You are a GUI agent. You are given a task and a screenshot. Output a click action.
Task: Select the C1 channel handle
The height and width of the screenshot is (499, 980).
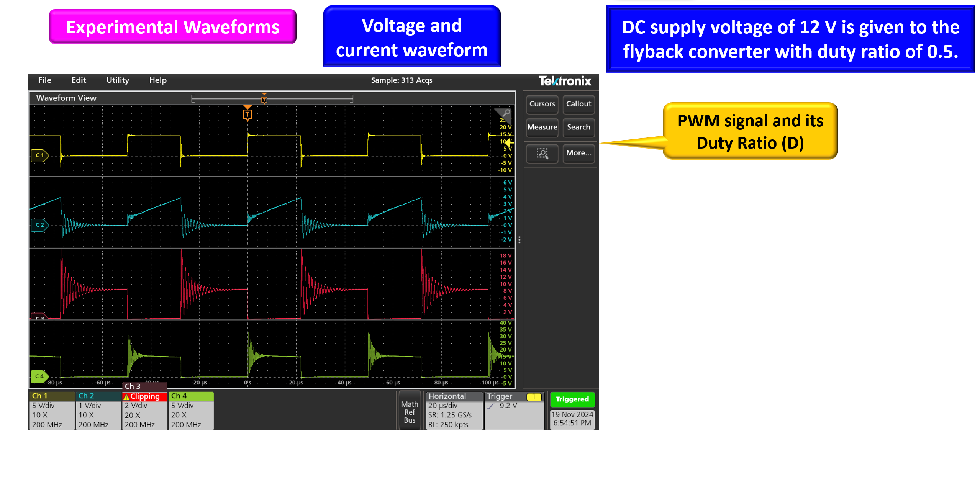[x=39, y=155]
